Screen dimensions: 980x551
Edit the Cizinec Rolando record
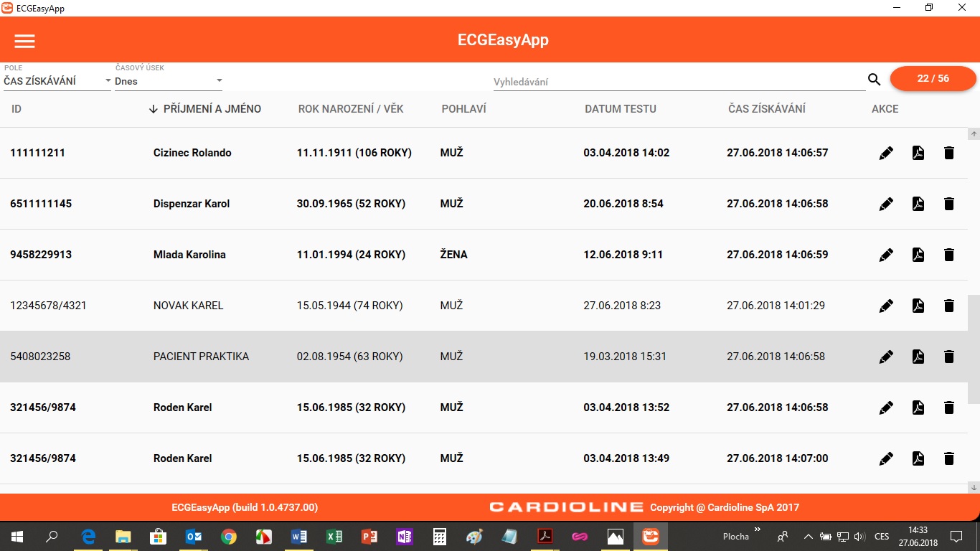pyautogui.click(x=887, y=153)
